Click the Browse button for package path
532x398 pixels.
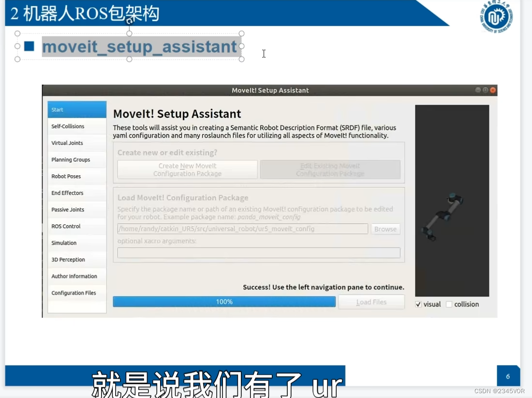(x=385, y=229)
